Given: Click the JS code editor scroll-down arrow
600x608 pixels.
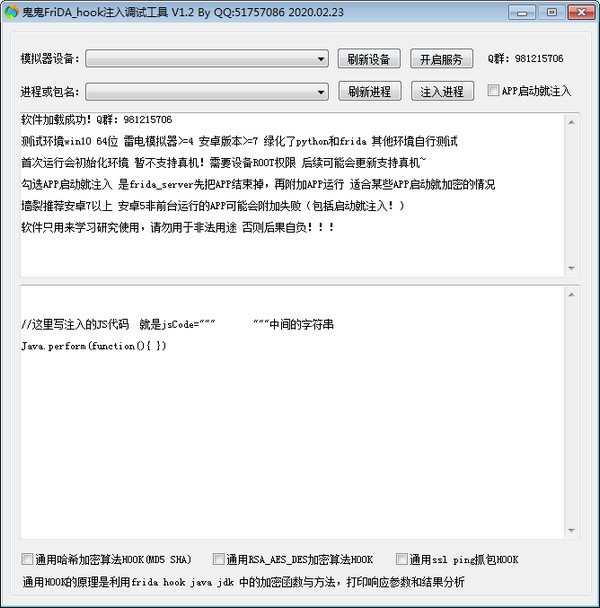Looking at the screenshot, I should click(x=573, y=530).
